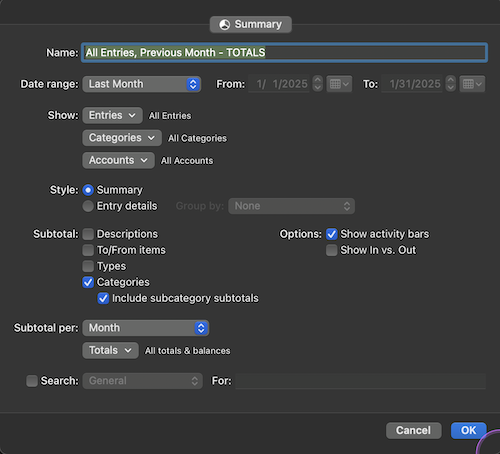Click the From date stepper arrows
The width and height of the screenshot is (500, 454).
coord(318,84)
